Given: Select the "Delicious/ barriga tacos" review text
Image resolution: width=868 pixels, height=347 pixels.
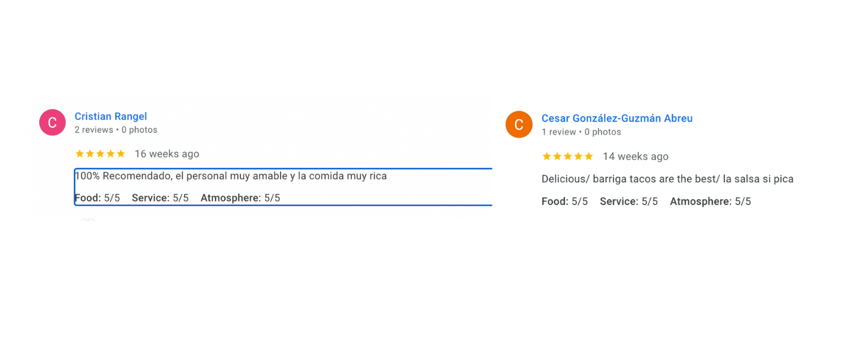Looking at the screenshot, I should [x=667, y=179].
